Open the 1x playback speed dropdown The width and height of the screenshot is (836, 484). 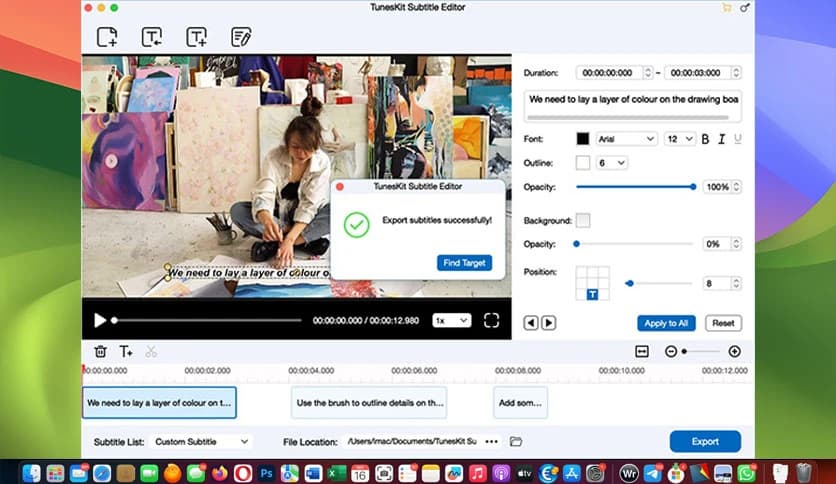pos(452,320)
